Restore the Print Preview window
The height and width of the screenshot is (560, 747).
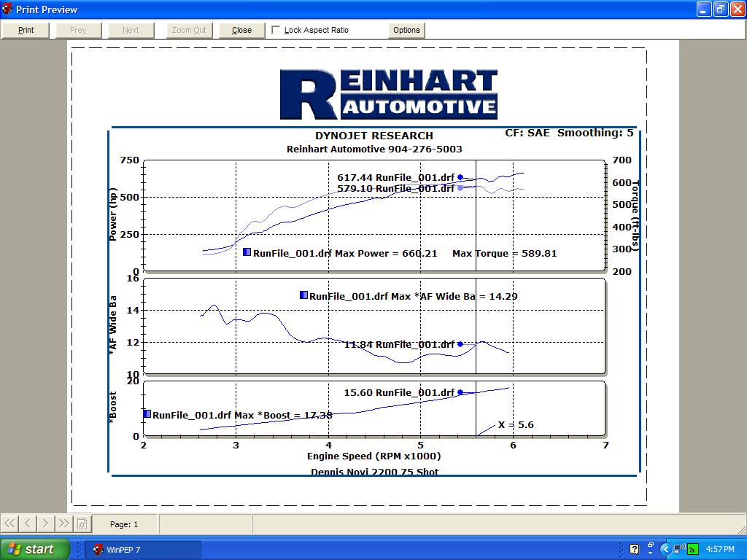(720, 9)
